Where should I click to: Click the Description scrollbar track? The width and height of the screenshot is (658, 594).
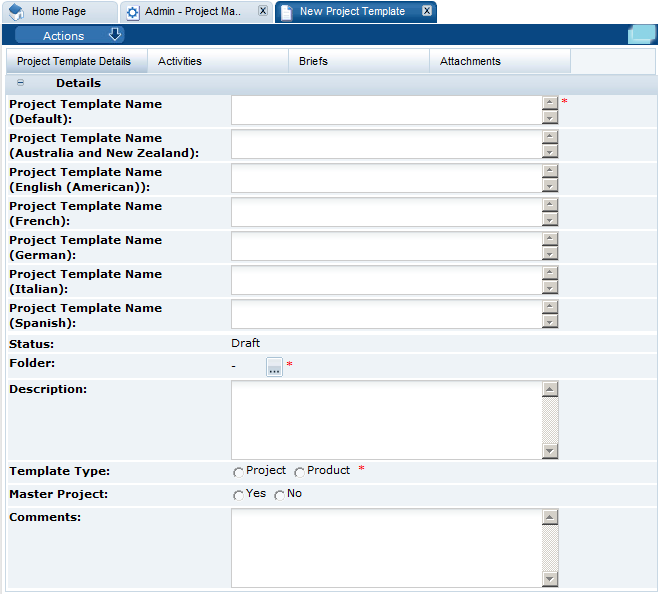click(550, 420)
